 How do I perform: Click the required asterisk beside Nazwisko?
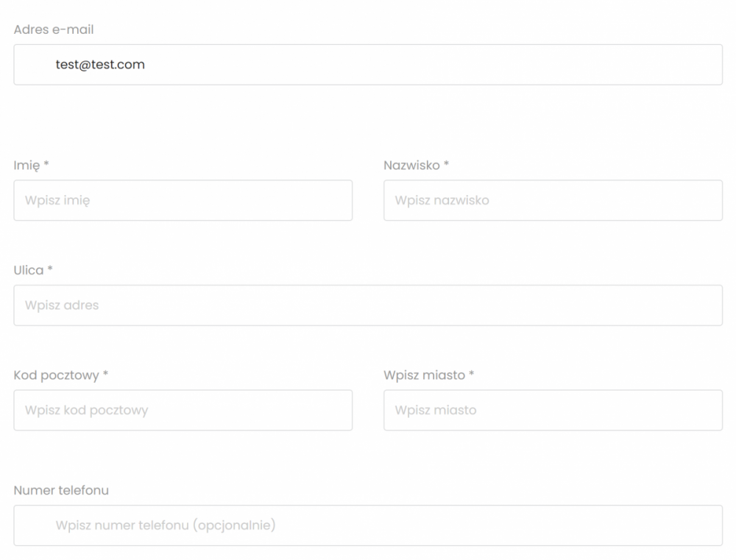pyautogui.click(x=446, y=165)
